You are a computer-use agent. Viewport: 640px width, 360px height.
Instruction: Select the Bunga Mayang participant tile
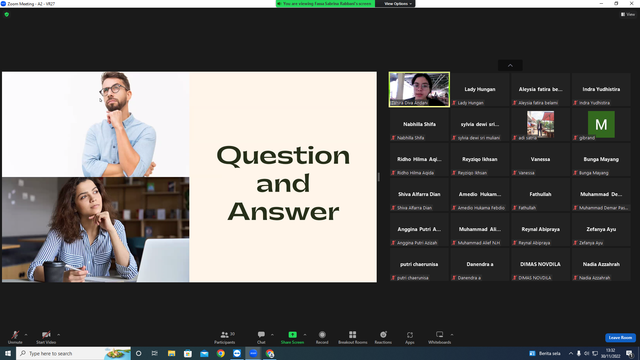coord(601,160)
